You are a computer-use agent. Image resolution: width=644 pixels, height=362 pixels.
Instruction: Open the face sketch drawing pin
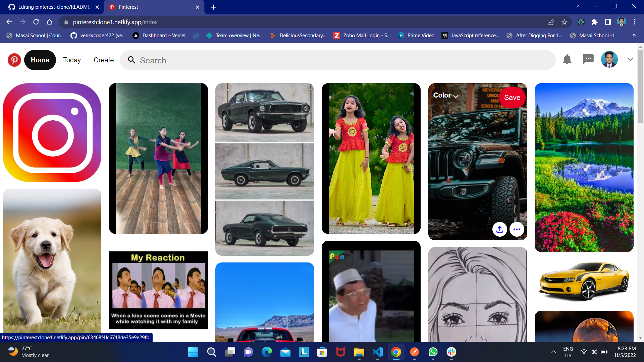coord(478,295)
